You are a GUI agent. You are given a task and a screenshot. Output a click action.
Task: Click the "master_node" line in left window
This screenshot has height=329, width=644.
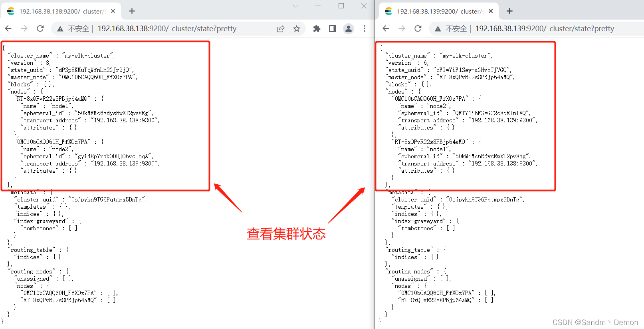click(x=72, y=77)
